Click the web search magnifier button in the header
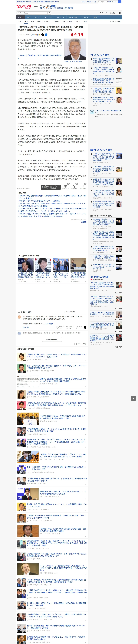The width and height of the screenshot is (138, 644). 120,2
